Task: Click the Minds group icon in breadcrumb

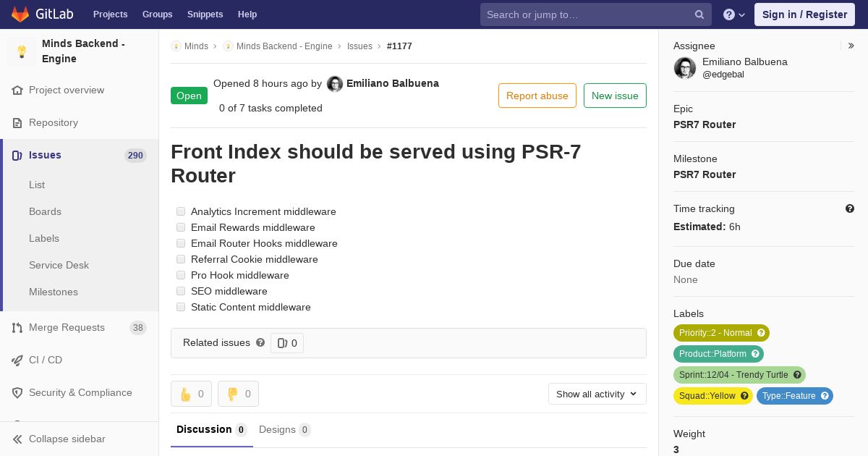Action: pos(176,46)
